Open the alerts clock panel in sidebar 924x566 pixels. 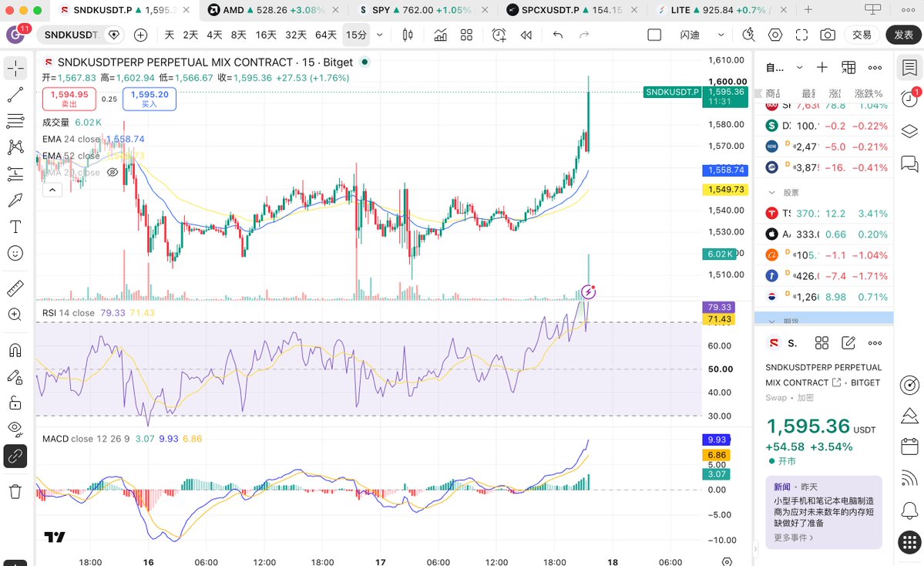909,99
